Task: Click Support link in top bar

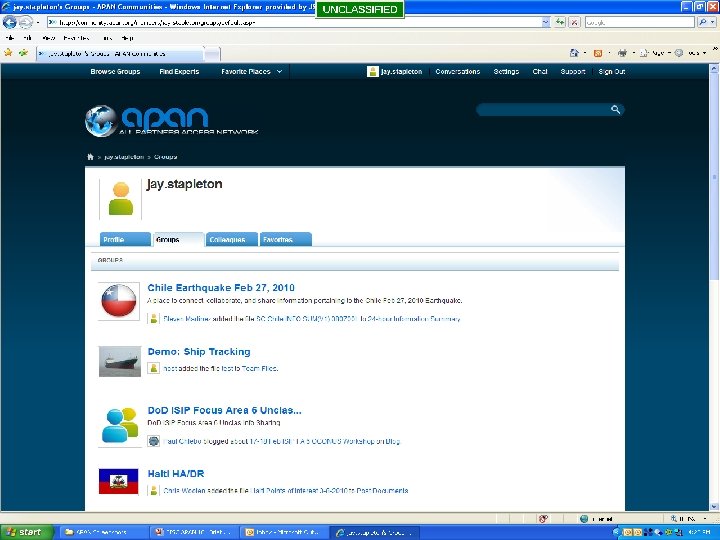Action: click(x=573, y=71)
